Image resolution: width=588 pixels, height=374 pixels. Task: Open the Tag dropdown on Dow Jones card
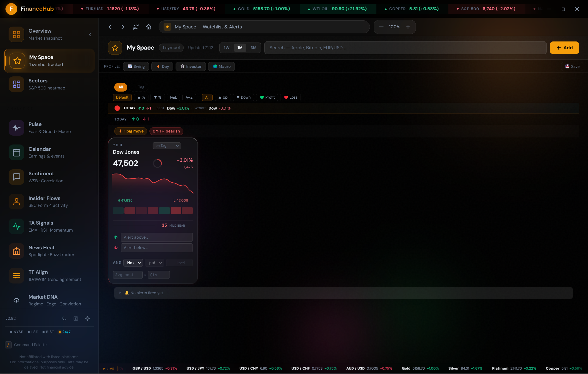pyautogui.click(x=167, y=146)
